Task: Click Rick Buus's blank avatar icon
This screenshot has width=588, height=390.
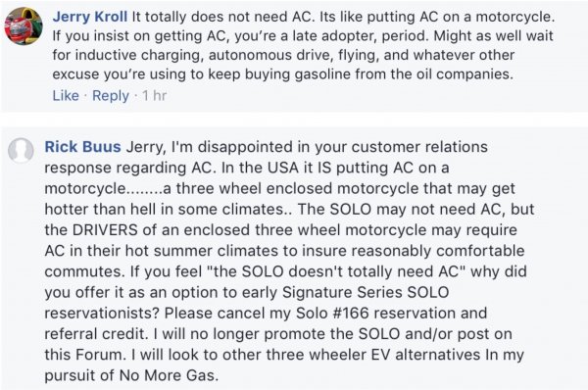Action: [x=21, y=150]
